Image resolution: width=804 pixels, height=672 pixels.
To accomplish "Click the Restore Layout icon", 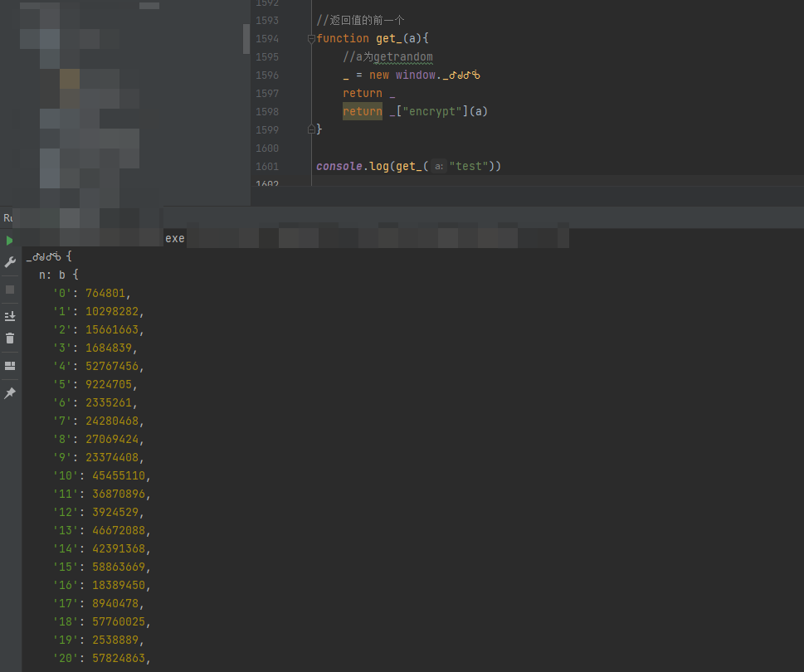I will (10, 366).
